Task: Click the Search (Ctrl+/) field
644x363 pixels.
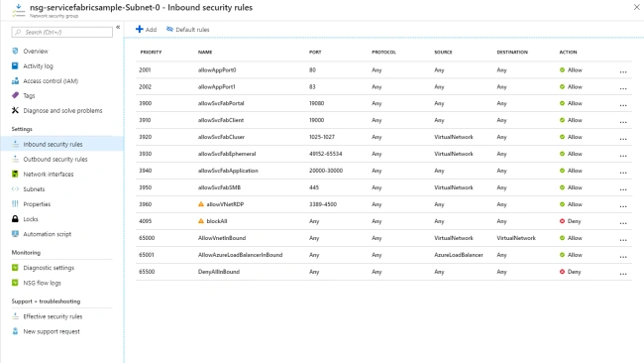Action: point(62,32)
